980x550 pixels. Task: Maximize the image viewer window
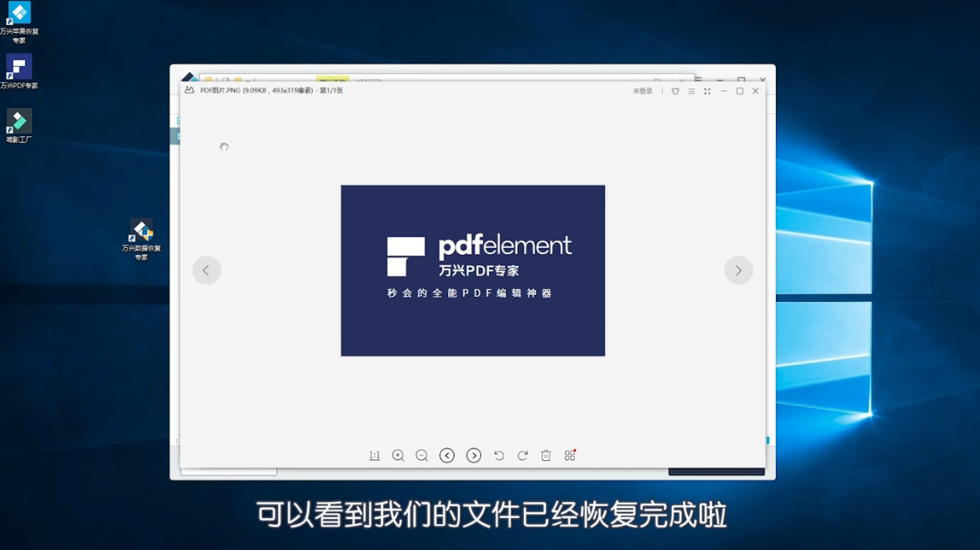740,91
